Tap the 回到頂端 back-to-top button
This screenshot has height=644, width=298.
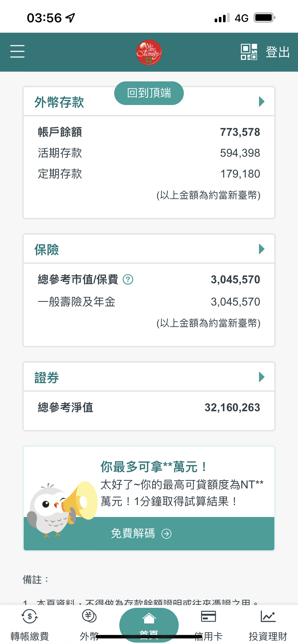tap(149, 93)
